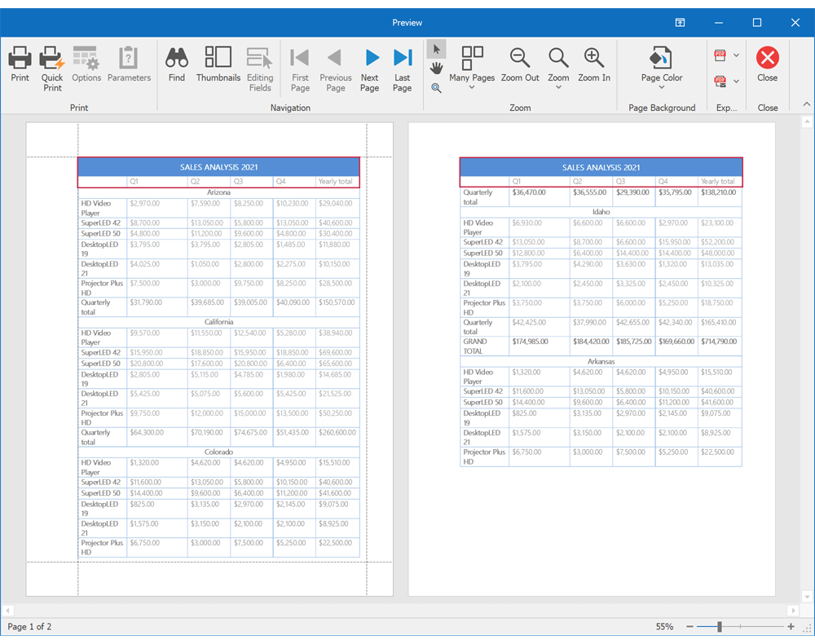Click the Close button to exit preview

[767, 64]
